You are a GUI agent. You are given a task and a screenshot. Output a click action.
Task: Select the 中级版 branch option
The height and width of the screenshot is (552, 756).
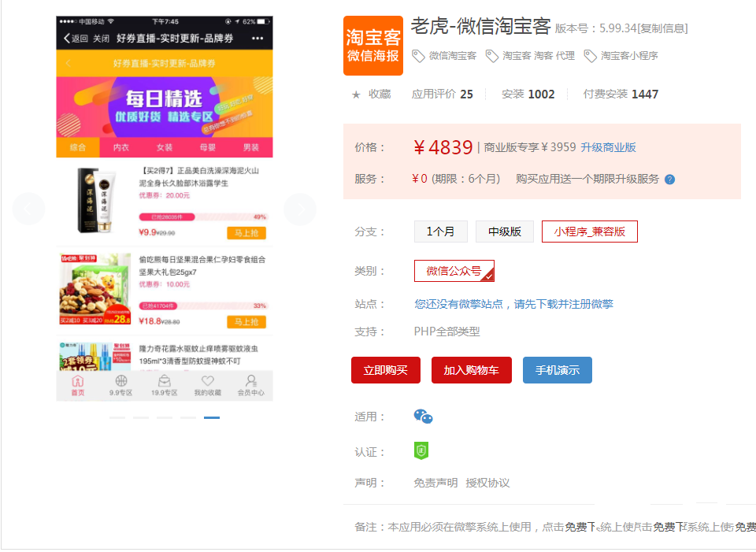[505, 232]
